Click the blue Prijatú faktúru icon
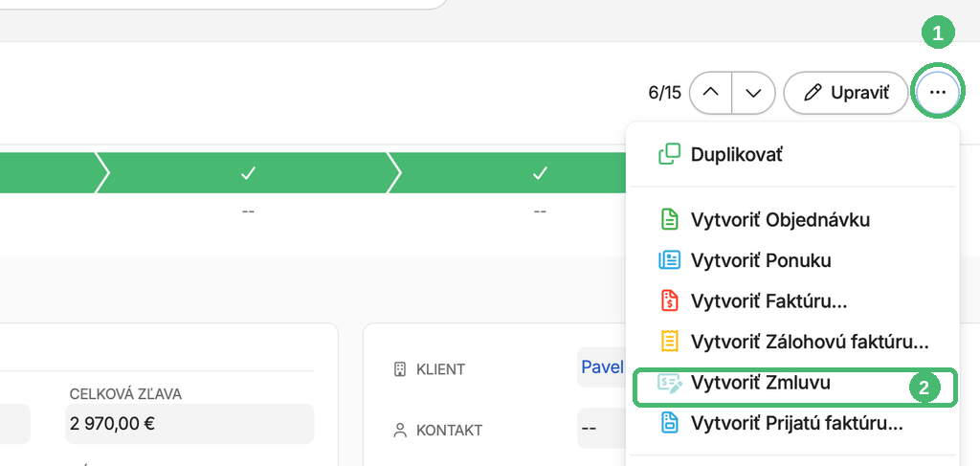980x466 pixels. click(669, 424)
